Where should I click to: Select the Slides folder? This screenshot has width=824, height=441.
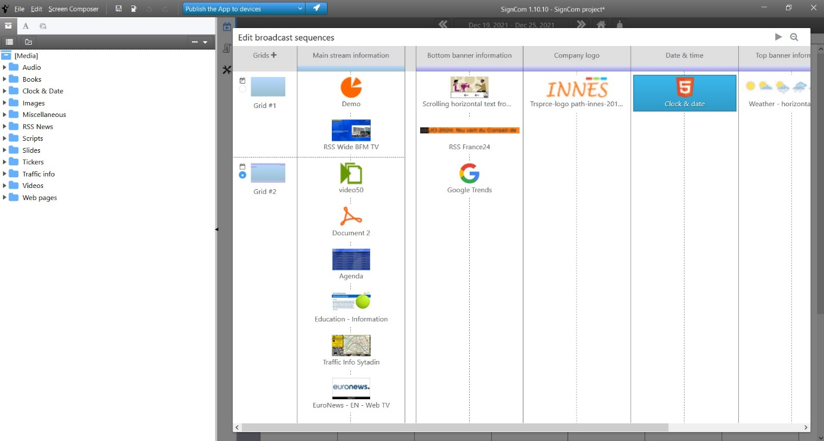click(x=31, y=150)
